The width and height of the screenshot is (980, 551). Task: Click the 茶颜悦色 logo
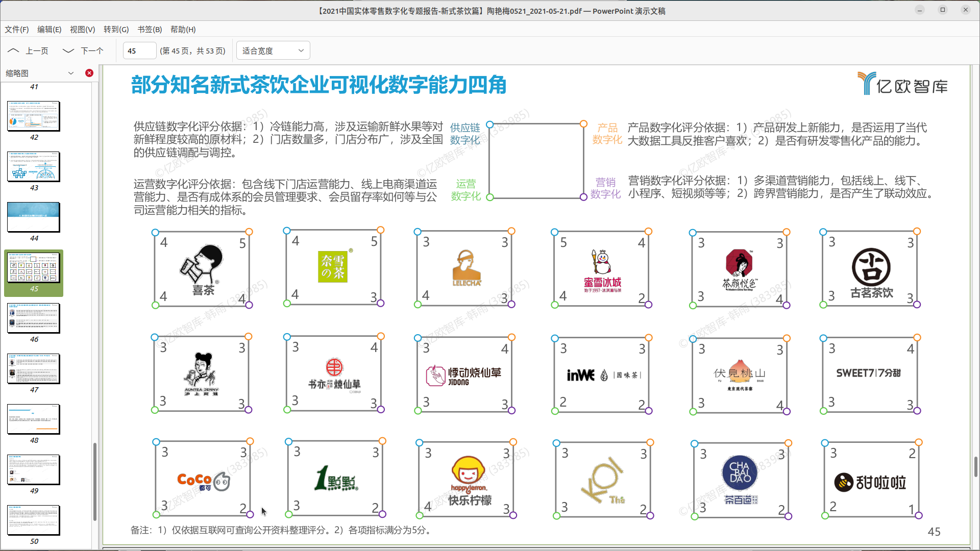[740, 270]
